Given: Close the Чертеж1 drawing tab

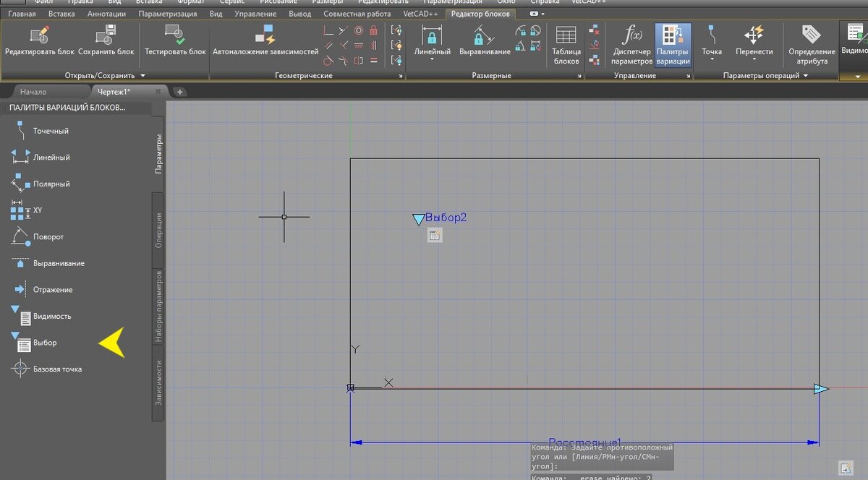Looking at the screenshot, I should pos(158,92).
